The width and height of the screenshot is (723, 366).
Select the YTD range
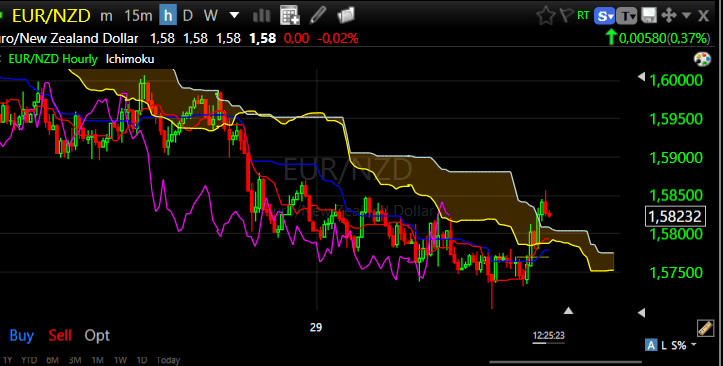[29, 360]
